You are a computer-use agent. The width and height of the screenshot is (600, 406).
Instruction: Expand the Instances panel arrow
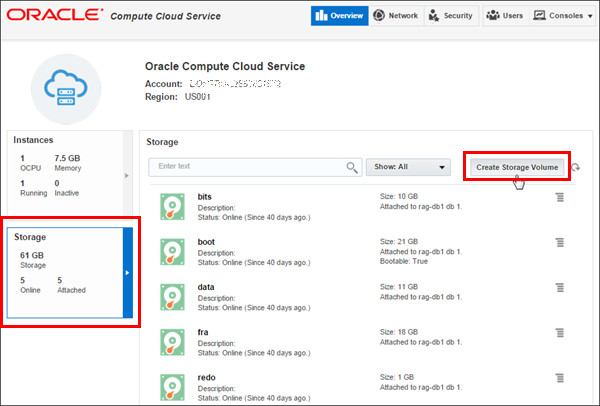127,176
